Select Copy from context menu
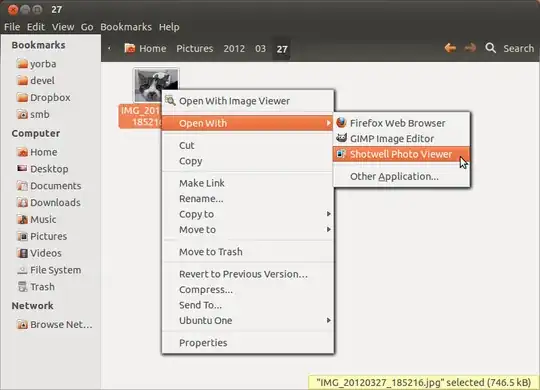The width and height of the screenshot is (540, 390). (248, 161)
